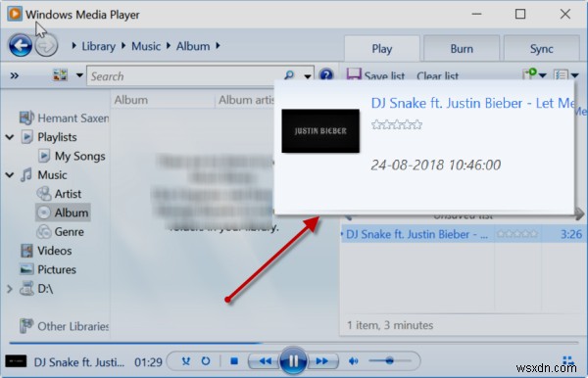Click the greyed-out forward arrow button
The width and height of the screenshot is (588, 378).
click(x=46, y=46)
